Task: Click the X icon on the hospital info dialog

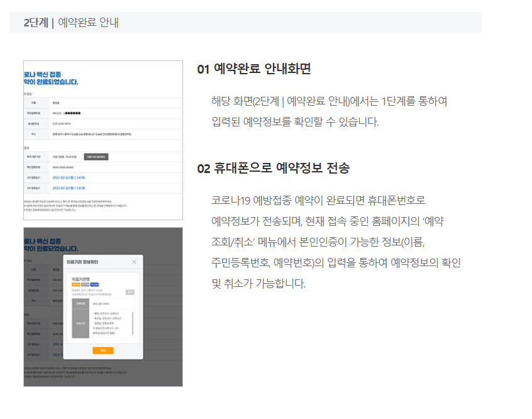Action: tap(135, 262)
